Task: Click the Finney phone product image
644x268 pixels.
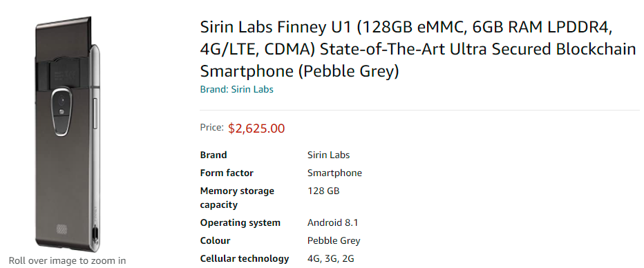Action: (68, 134)
